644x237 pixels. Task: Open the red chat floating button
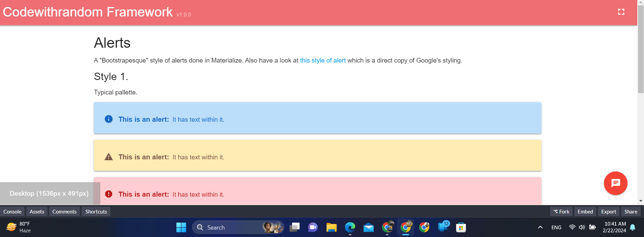point(615,183)
